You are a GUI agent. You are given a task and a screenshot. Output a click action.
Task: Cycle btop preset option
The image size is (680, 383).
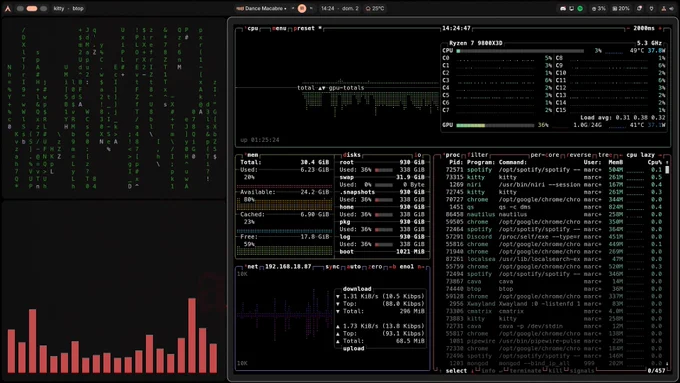[307, 28]
